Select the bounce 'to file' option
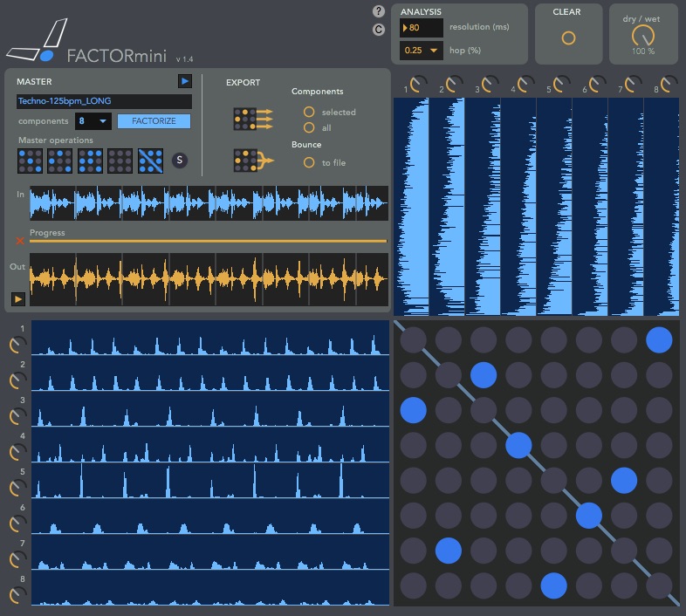686x616 pixels. click(308, 162)
